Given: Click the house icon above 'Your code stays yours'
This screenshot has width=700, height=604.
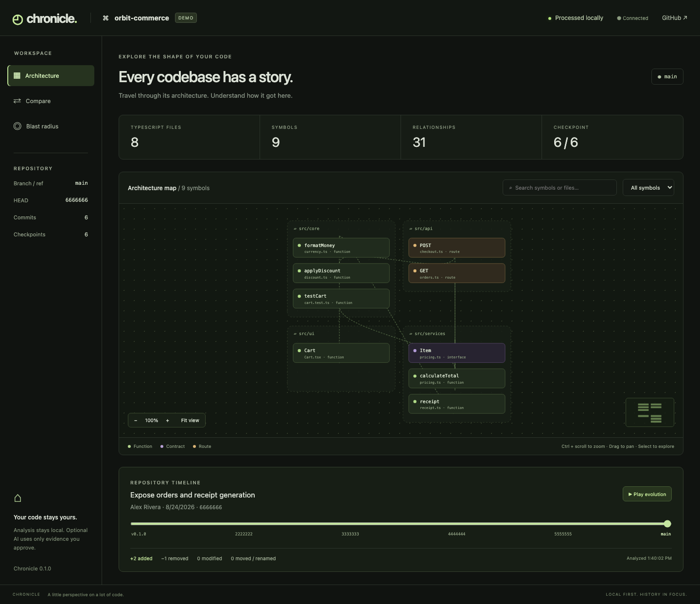Looking at the screenshot, I should (x=18, y=498).
